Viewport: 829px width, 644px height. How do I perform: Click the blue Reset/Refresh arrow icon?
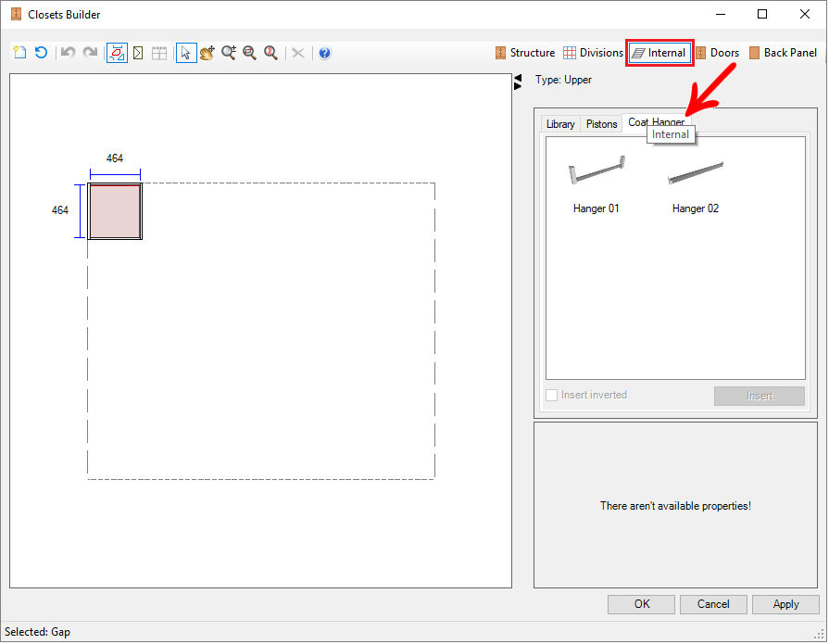coord(42,52)
